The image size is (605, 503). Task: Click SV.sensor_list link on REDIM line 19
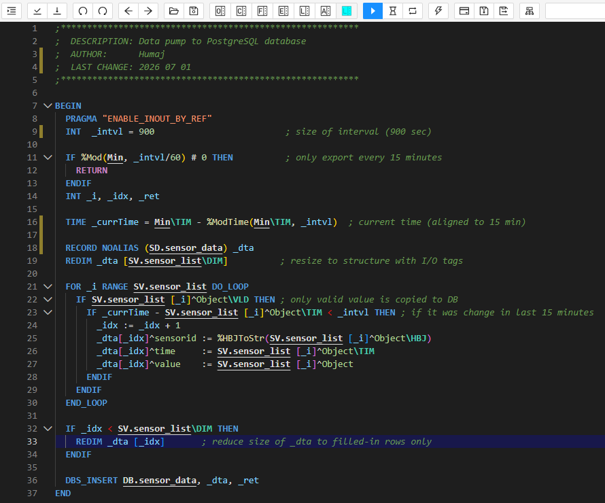[x=165, y=261]
